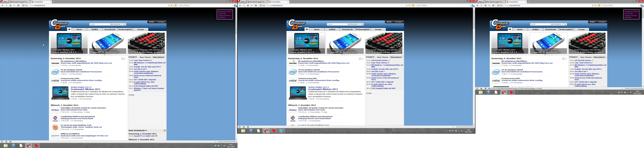Open Speed Dial grid icon in leftmost window

point(18,5)
